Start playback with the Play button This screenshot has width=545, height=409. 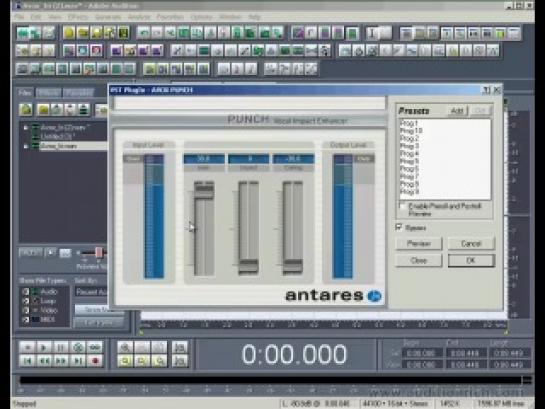44,347
